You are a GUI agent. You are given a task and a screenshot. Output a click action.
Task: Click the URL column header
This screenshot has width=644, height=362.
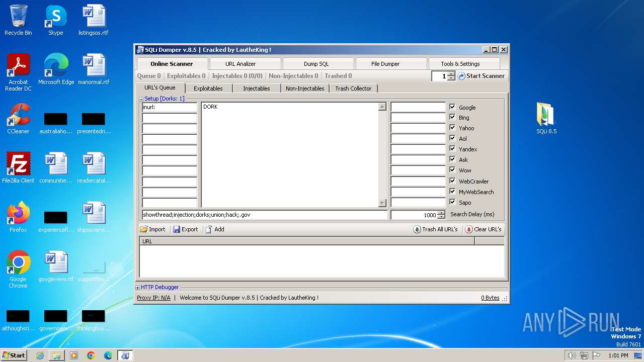pos(307,241)
